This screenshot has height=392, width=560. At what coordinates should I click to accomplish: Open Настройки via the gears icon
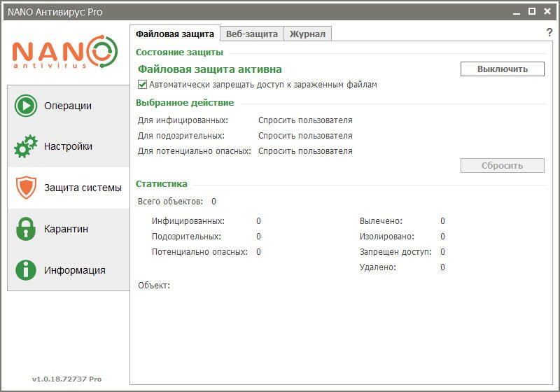click(26, 147)
